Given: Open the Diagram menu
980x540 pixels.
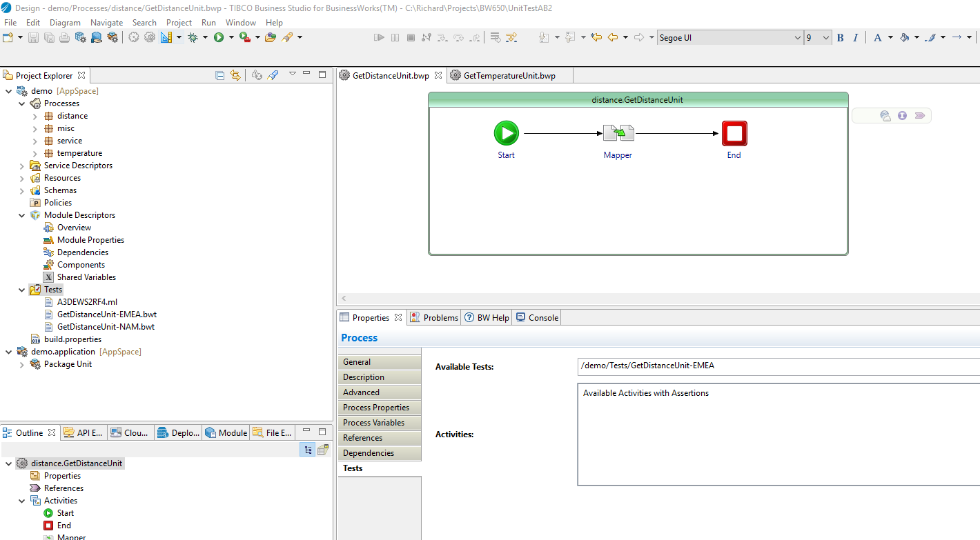Looking at the screenshot, I should tap(65, 22).
